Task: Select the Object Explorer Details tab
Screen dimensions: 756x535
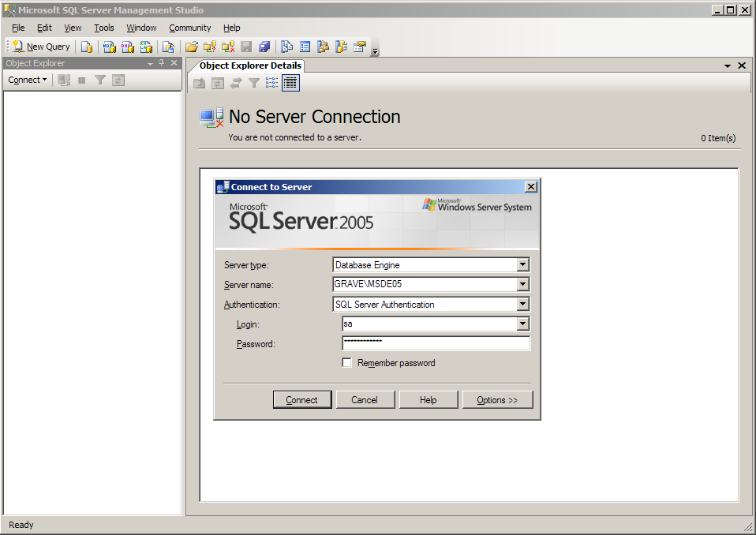Action: tap(250, 65)
